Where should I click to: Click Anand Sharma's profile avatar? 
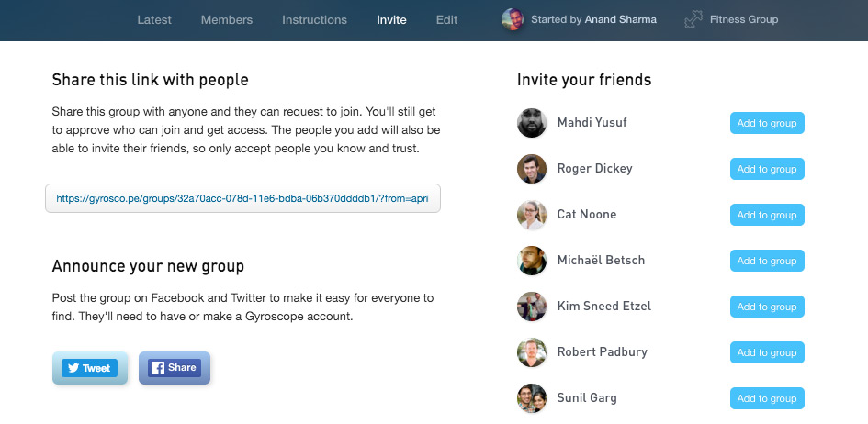pyautogui.click(x=513, y=20)
